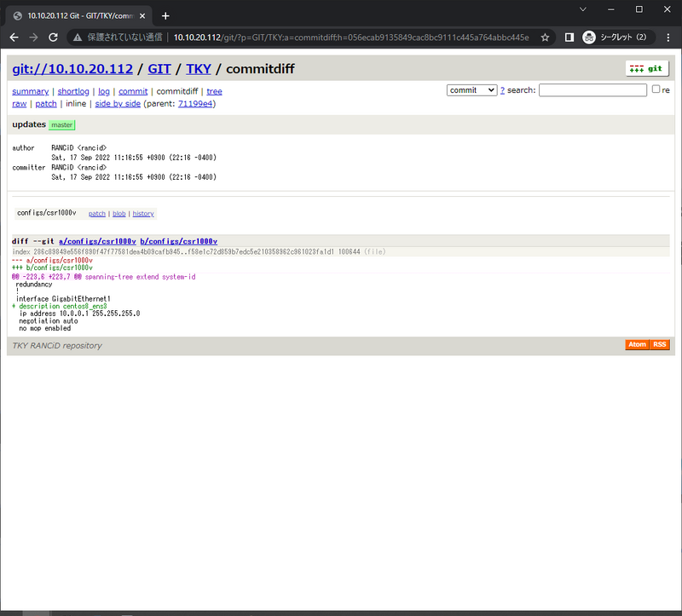Subscribe via the Atom feed button
The width and height of the screenshot is (682, 616).
[x=637, y=345]
